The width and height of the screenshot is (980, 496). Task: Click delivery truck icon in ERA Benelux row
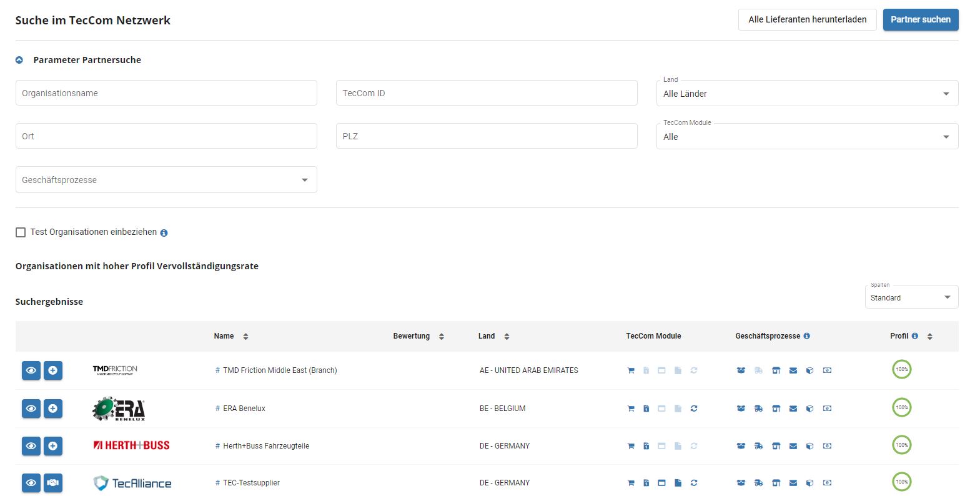(x=758, y=409)
